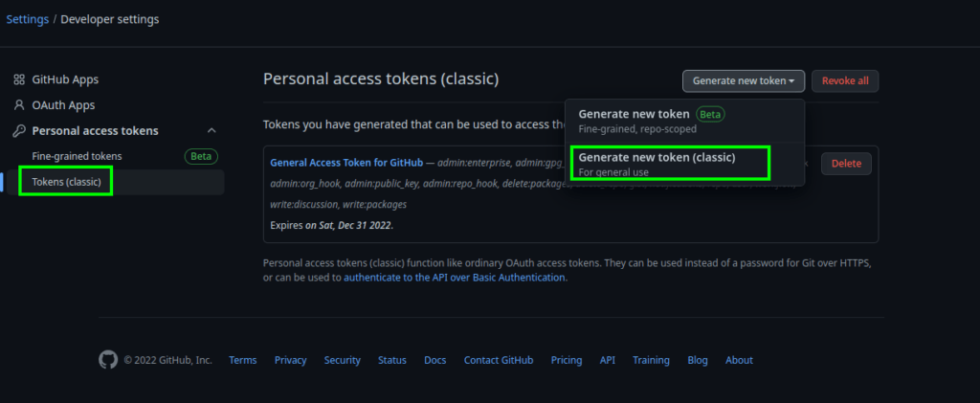
Task: Click the green Beta badge beside Fine-grained tokens
Action: point(201,156)
